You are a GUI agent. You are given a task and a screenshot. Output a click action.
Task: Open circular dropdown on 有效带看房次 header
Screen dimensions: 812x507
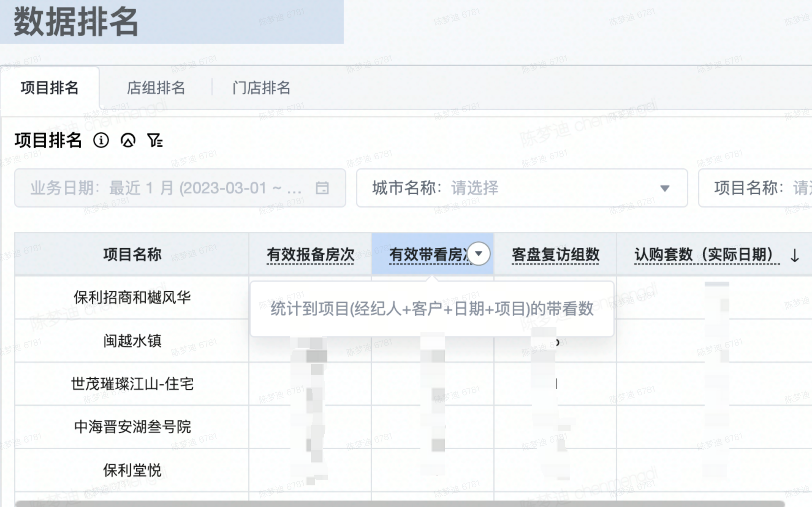click(479, 253)
